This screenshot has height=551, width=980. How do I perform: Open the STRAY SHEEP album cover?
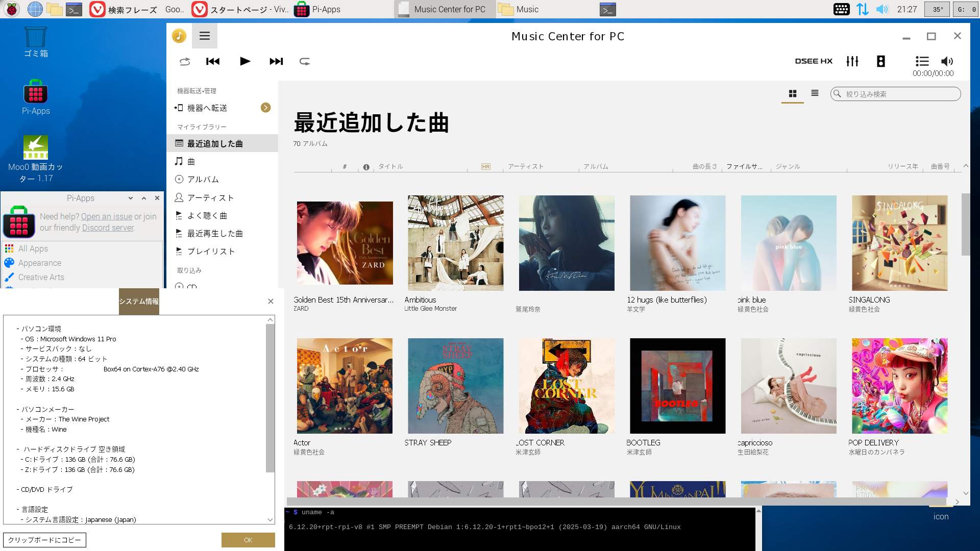point(455,386)
